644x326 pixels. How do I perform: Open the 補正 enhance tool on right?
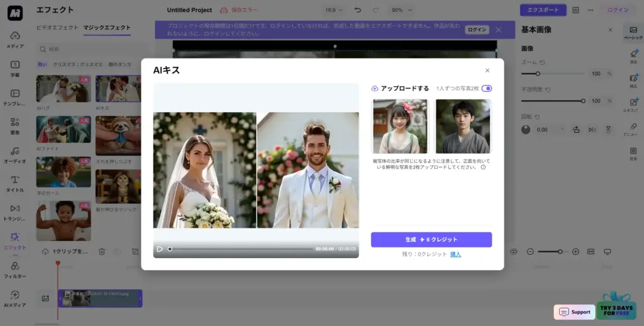tap(633, 81)
